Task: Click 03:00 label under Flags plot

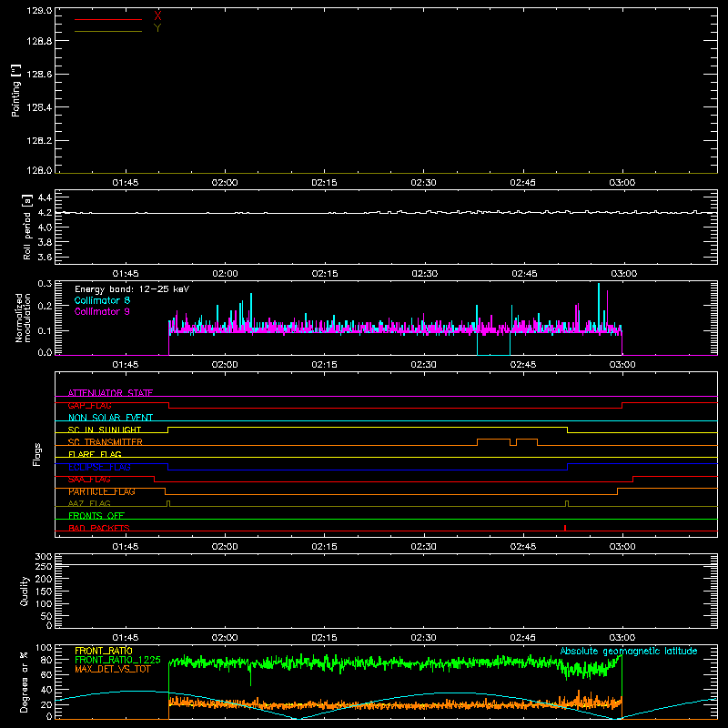Action: (x=622, y=547)
